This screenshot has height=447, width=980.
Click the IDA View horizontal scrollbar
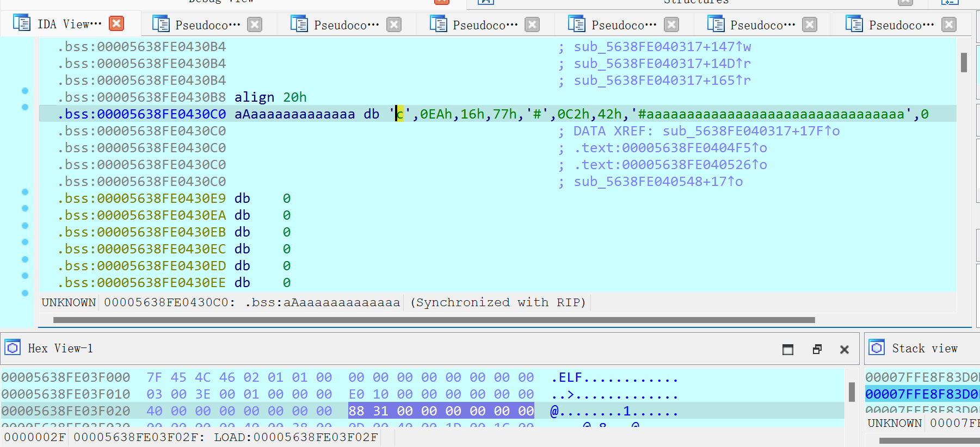pos(434,320)
